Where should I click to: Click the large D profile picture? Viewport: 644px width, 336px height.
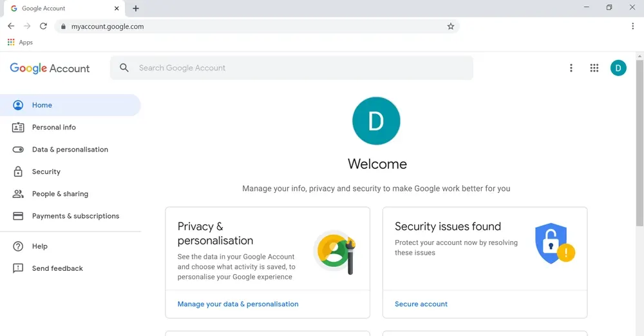coord(376,121)
